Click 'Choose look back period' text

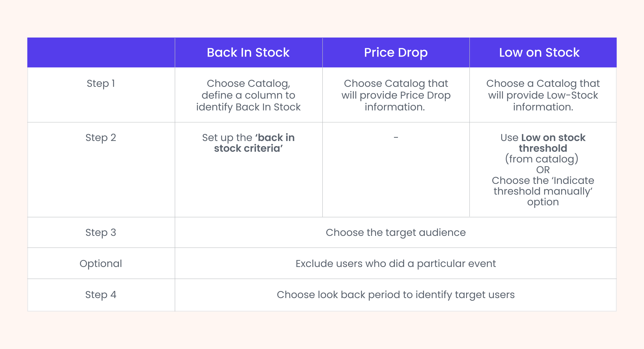[396, 295]
